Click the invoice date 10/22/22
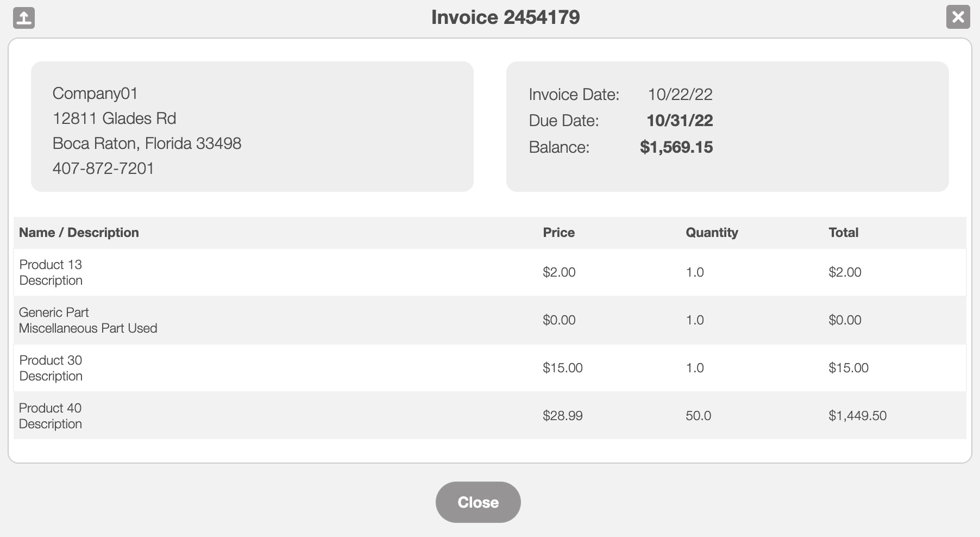 pyautogui.click(x=680, y=95)
